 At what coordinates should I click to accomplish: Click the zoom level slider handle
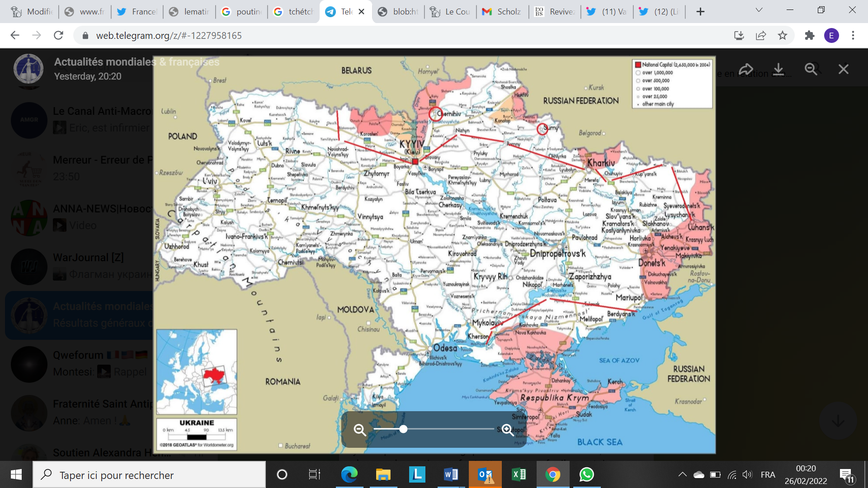pos(403,429)
